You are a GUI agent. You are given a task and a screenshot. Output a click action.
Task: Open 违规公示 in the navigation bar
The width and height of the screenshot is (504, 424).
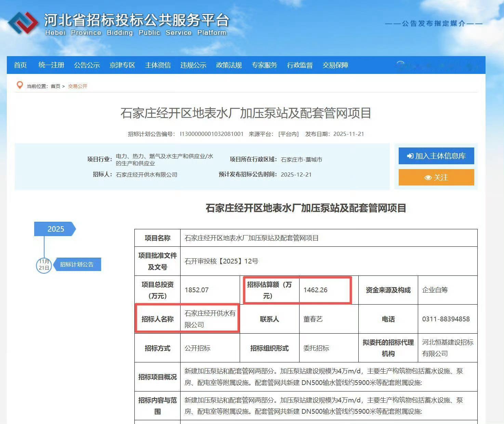pos(194,65)
